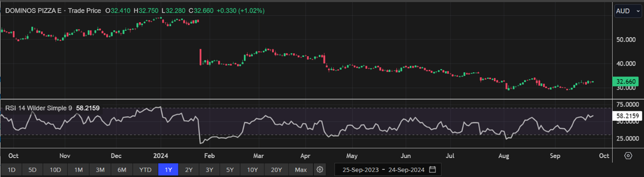The height and width of the screenshot is (177, 644).
Task: Open the AUD currency dropdown
Action: tap(628, 11)
